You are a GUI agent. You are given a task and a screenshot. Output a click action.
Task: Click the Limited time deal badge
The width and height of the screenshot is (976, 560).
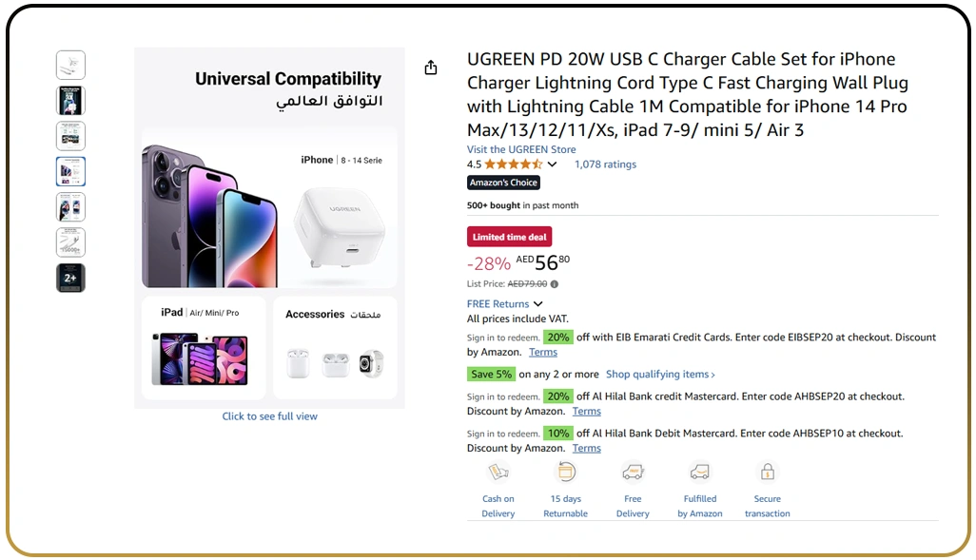pos(509,236)
